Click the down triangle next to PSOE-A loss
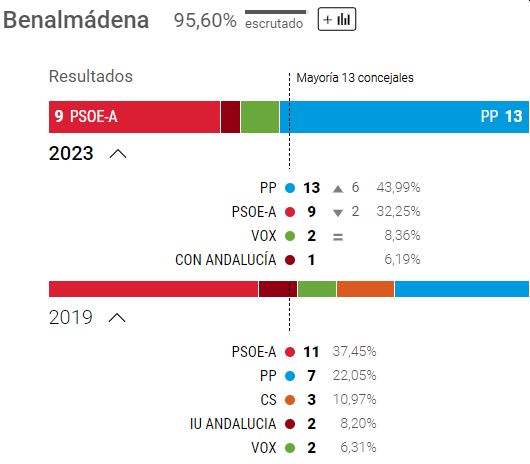The width and height of the screenshot is (530, 464). pyautogui.click(x=338, y=213)
